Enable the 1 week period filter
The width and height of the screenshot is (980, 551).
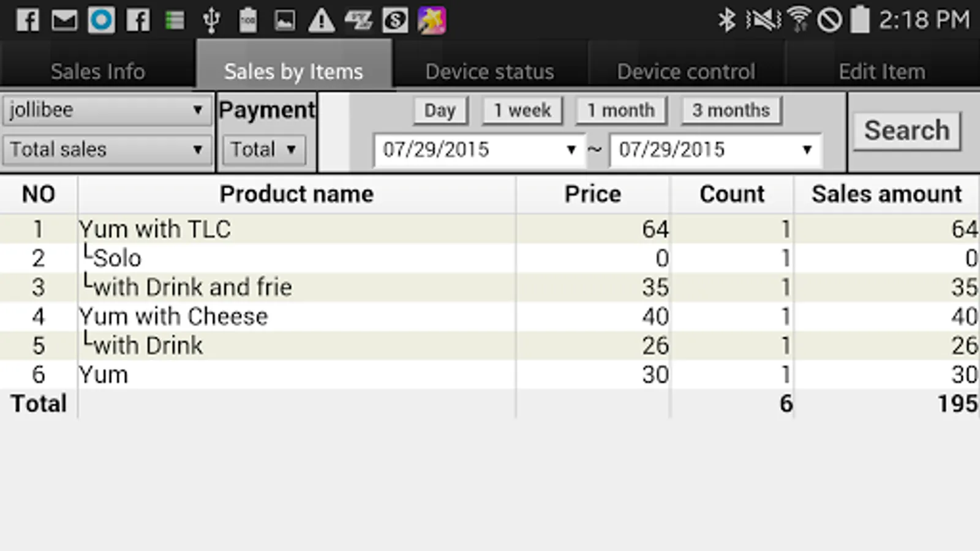click(x=522, y=110)
